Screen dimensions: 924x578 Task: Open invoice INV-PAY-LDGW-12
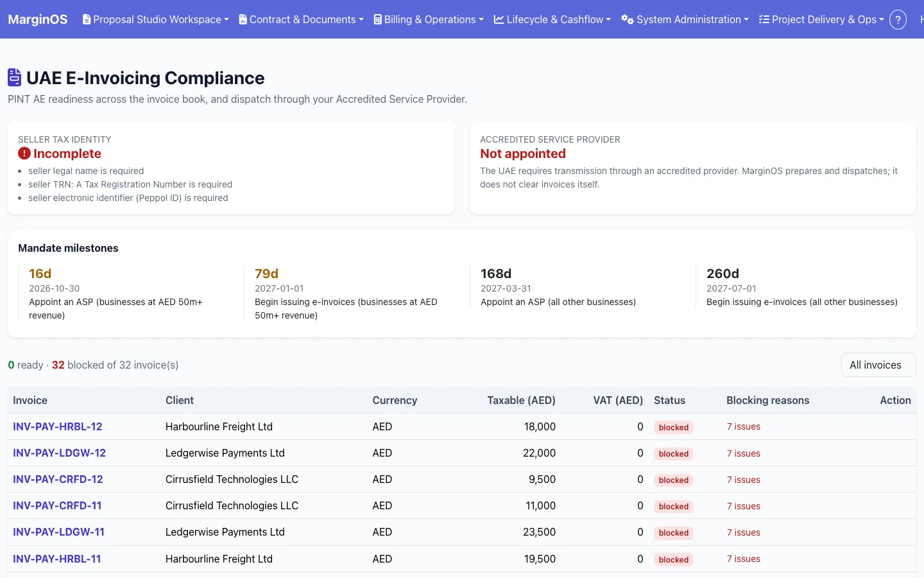click(59, 453)
